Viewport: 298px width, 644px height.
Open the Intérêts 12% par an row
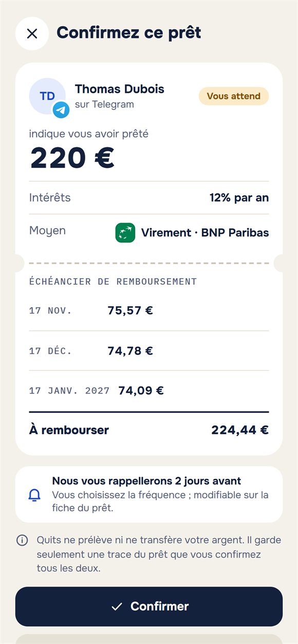149,198
